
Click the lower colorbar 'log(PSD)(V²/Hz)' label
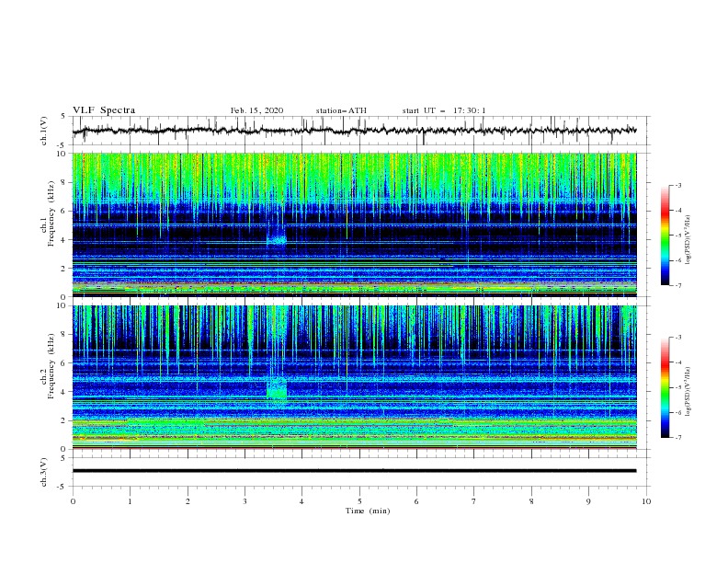coord(688,392)
